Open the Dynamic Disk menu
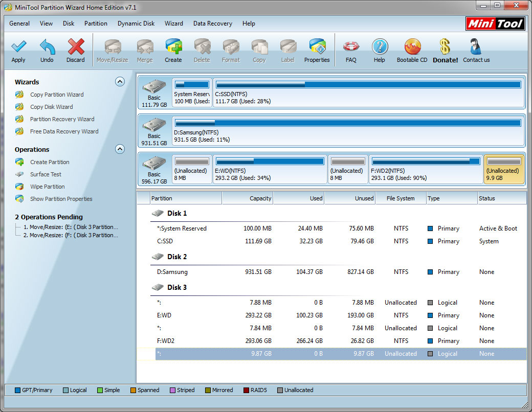This screenshot has width=532, height=412. [136, 24]
